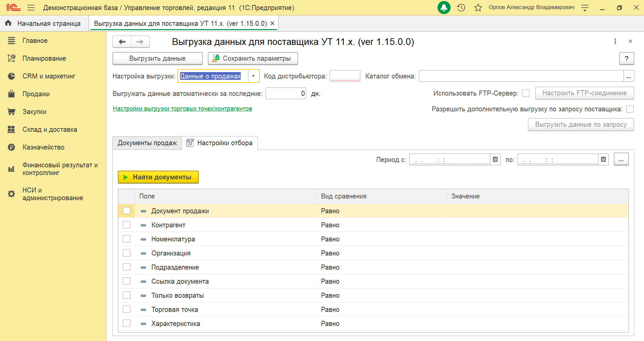Click the Период с date field
This screenshot has height=341, width=644.
click(450, 159)
